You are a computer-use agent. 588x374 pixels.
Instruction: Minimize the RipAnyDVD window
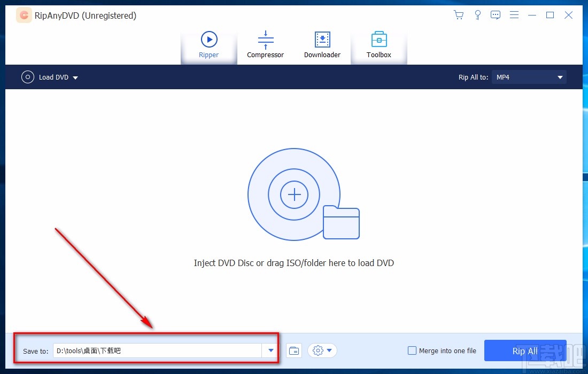click(x=532, y=15)
